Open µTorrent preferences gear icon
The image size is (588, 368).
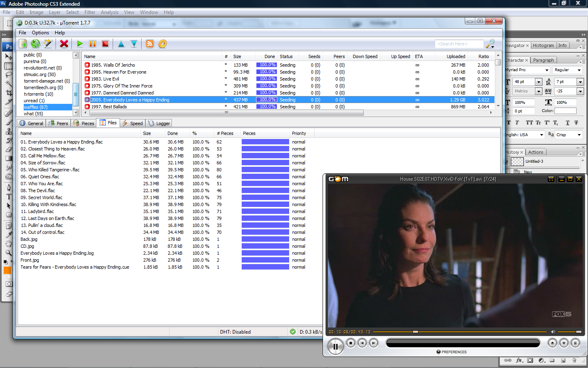click(x=163, y=44)
